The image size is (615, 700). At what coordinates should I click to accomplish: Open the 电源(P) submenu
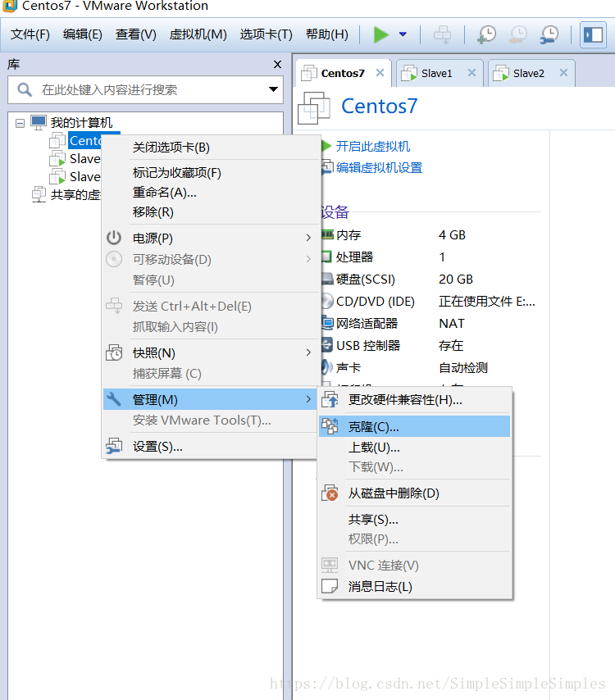(210, 238)
